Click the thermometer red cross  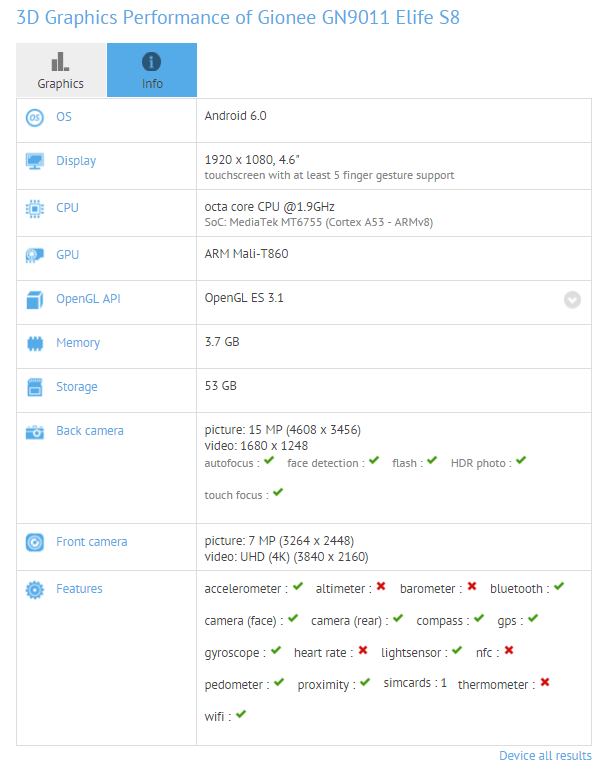pos(545,682)
